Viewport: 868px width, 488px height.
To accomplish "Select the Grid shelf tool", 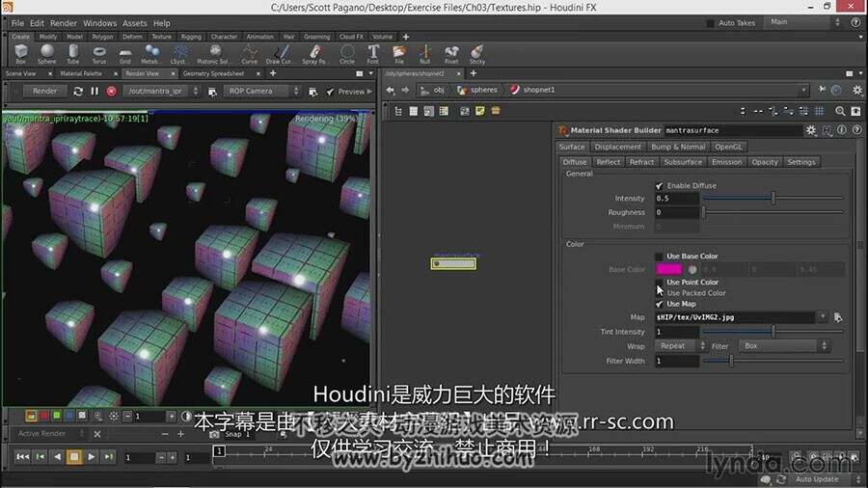I will (125, 54).
